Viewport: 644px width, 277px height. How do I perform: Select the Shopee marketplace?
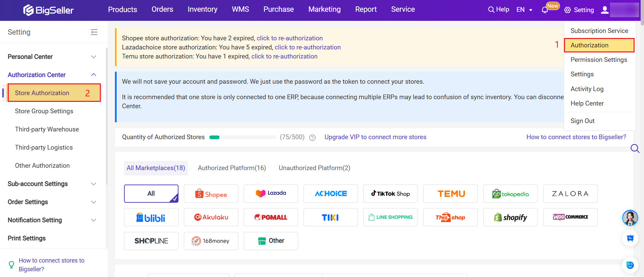(x=211, y=194)
